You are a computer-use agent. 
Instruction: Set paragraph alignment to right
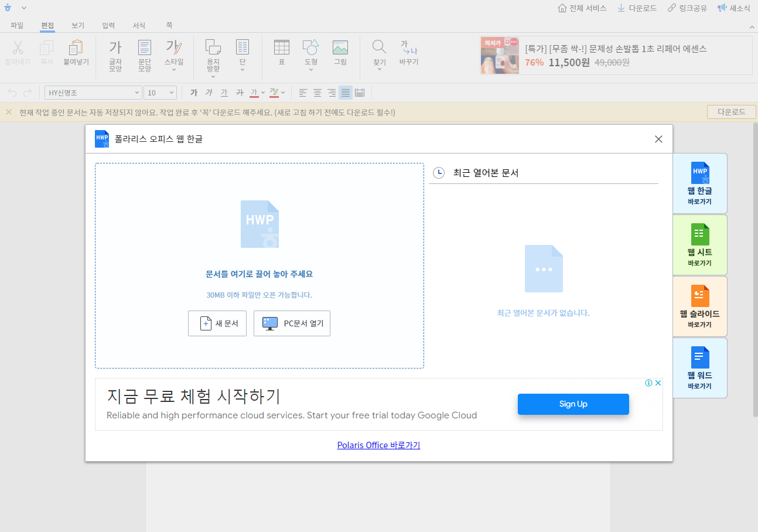(332, 93)
